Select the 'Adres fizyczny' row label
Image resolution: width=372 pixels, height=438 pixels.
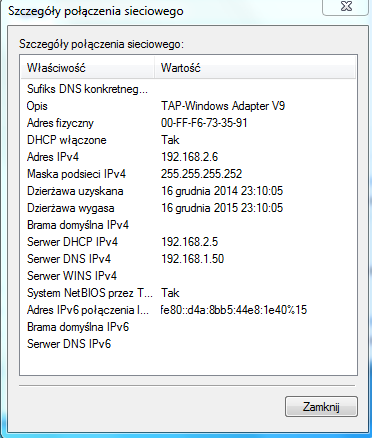coord(60,123)
